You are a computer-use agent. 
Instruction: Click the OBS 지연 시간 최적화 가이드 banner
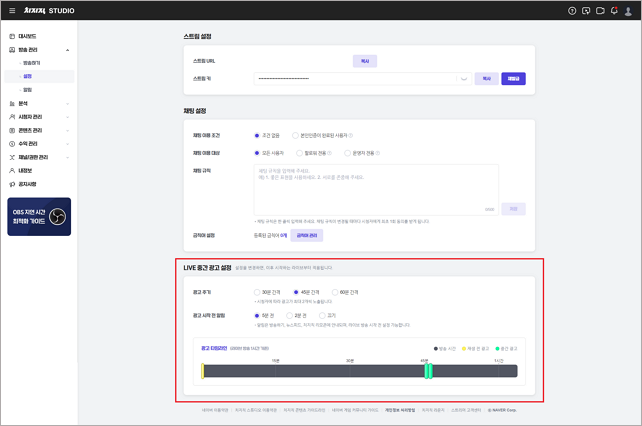point(39,215)
